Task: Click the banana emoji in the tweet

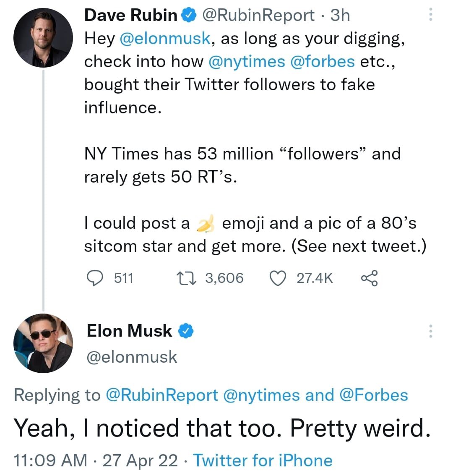Action: (206, 223)
